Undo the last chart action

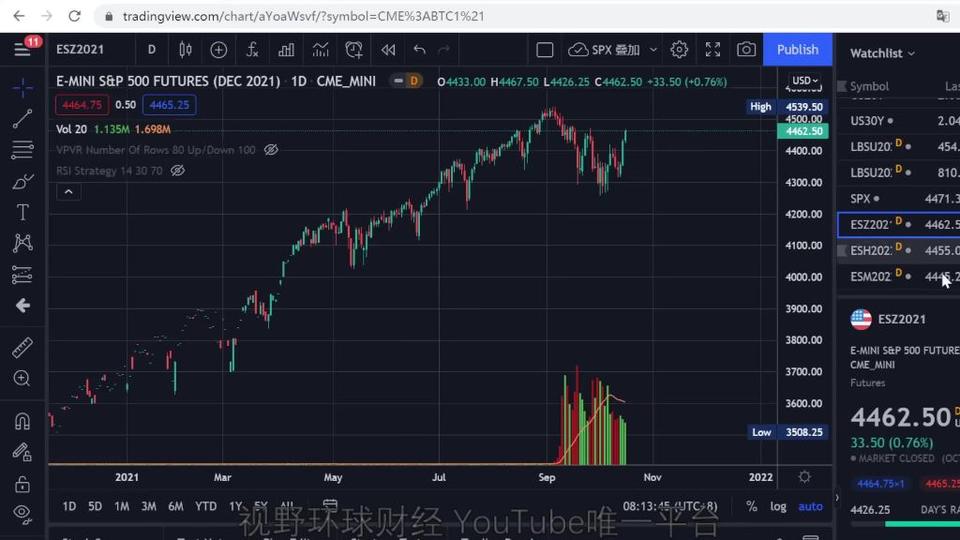coord(419,50)
